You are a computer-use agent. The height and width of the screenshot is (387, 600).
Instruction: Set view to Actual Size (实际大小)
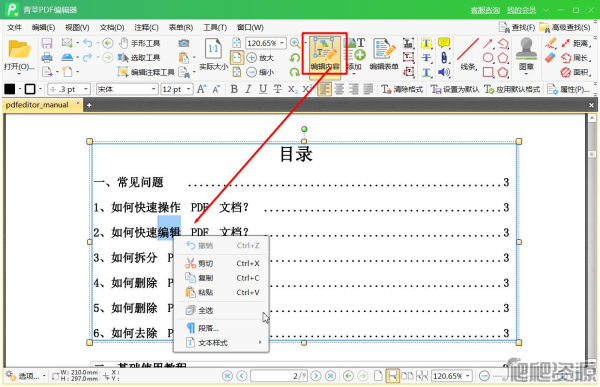click(213, 54)
